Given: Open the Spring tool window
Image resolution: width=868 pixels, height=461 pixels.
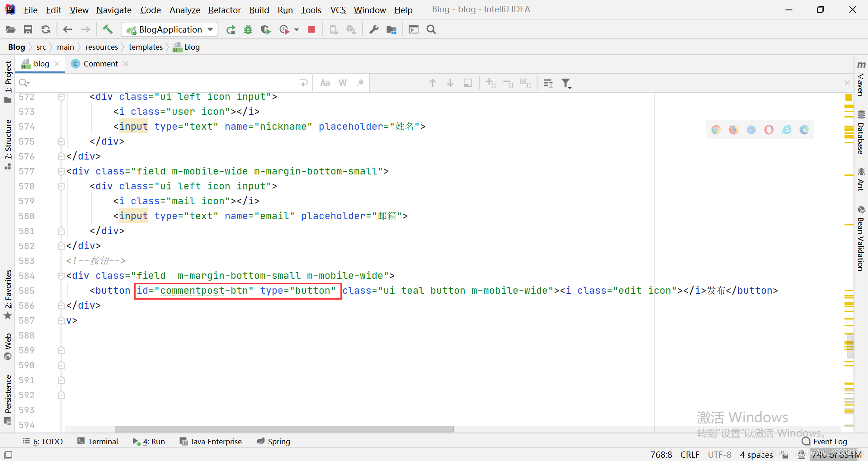Looking at the screenshot, I should point(274,442).
